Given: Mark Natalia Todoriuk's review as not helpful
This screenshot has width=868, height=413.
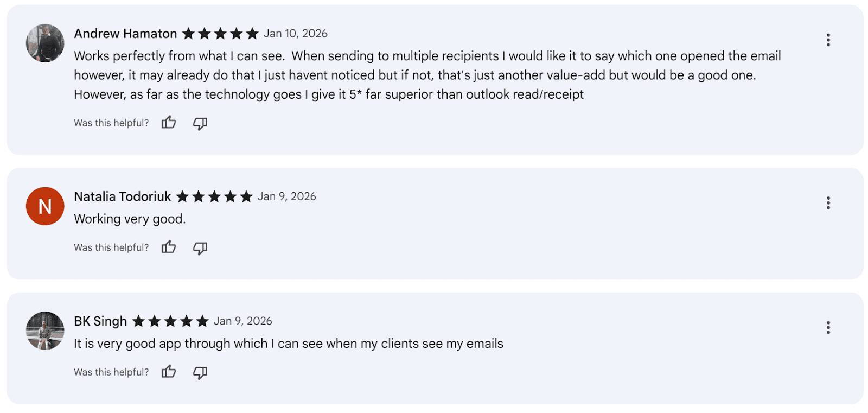Looking at the screenshot, I should click(x=200, y=248).
